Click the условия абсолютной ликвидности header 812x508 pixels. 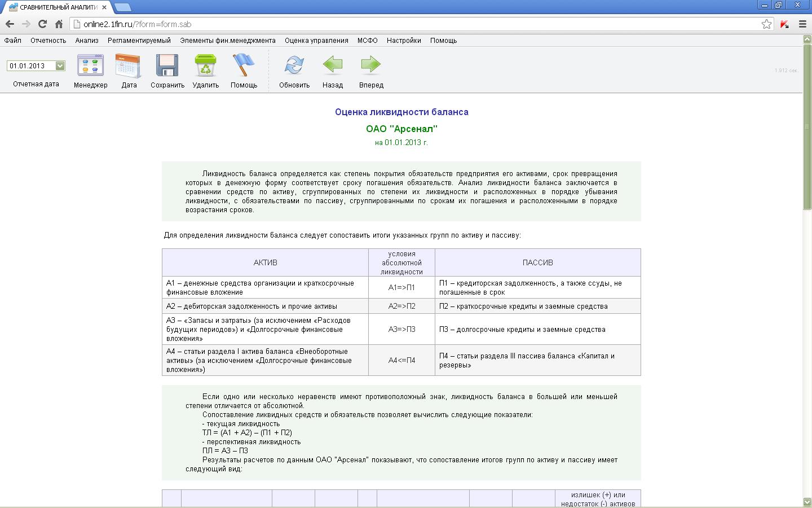coord(401,262)
